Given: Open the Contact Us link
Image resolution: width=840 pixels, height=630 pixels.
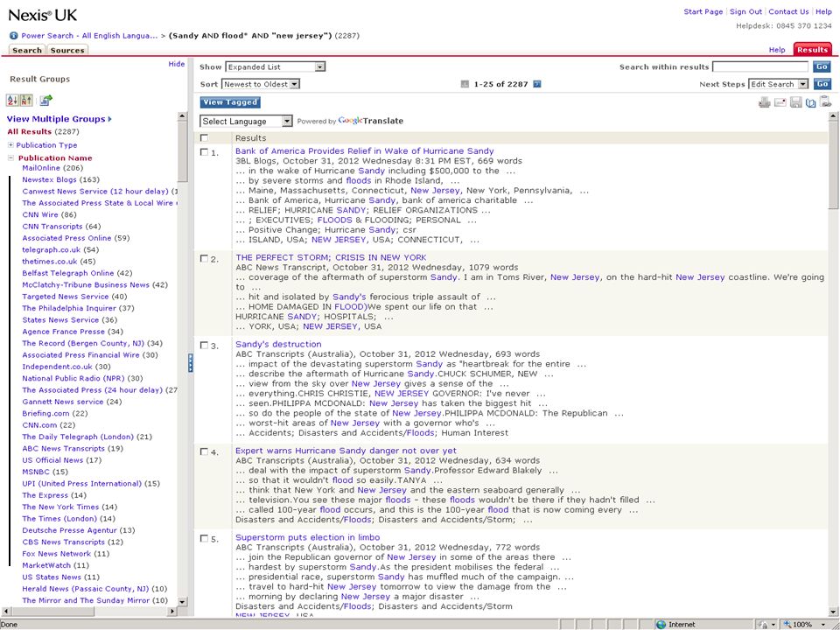Looking at the screenshot, I should (x=788, y=11).
